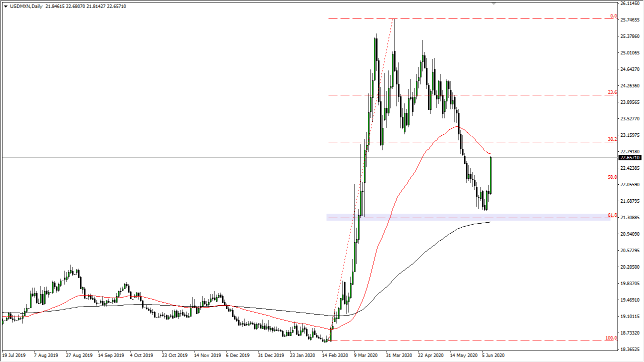
Task: Select the 19 Jul 2019 date label
Action: (x=13, y=356)
